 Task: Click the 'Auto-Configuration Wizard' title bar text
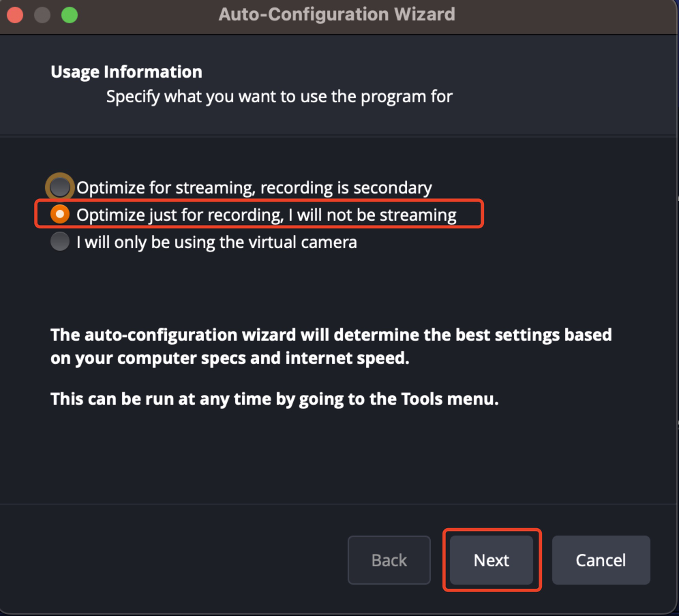[337, 14]
